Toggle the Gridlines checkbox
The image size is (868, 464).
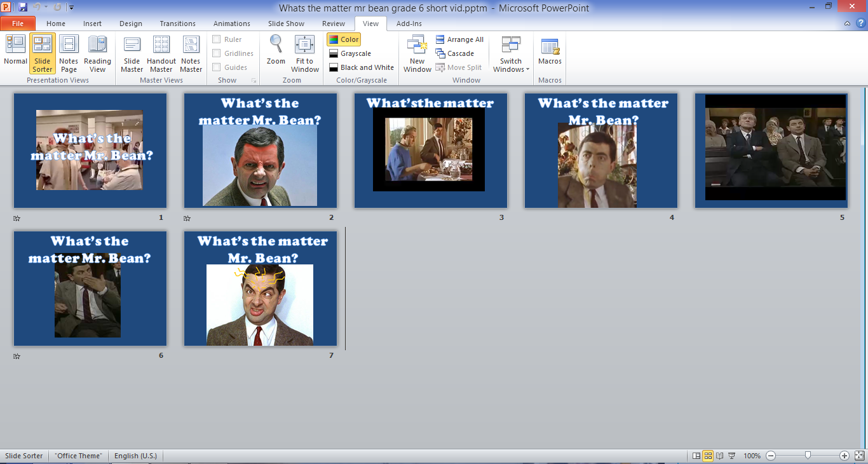click(x=217, y=53)
